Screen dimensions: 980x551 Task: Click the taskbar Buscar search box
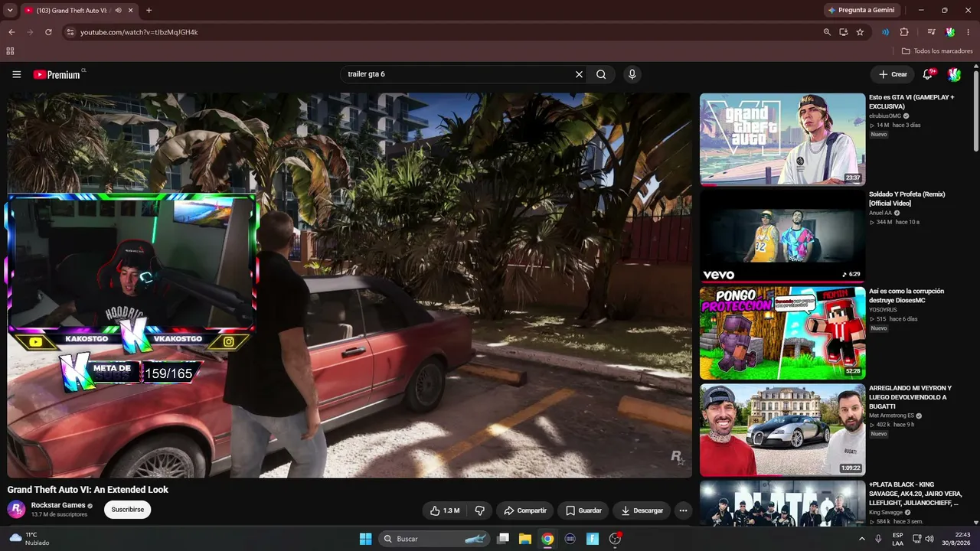click(435, 539)
